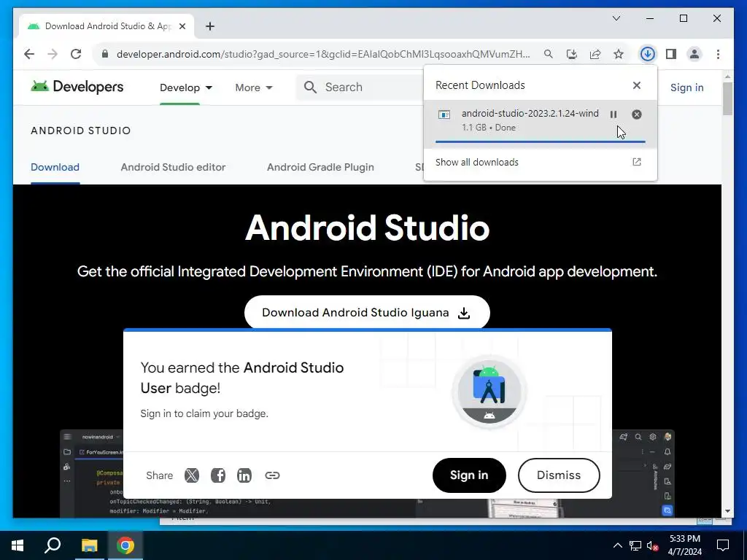Switch to Android Gradle Plugin tab

click(320, 167)
